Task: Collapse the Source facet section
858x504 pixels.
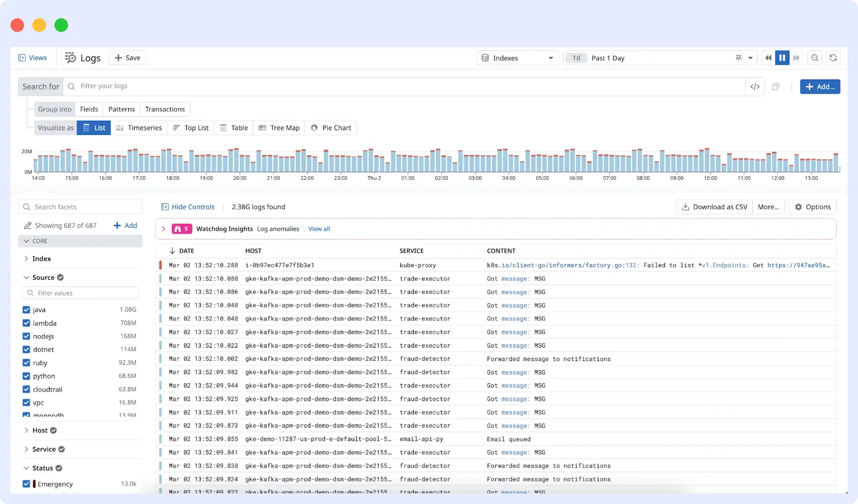Action: pos(25,277)
